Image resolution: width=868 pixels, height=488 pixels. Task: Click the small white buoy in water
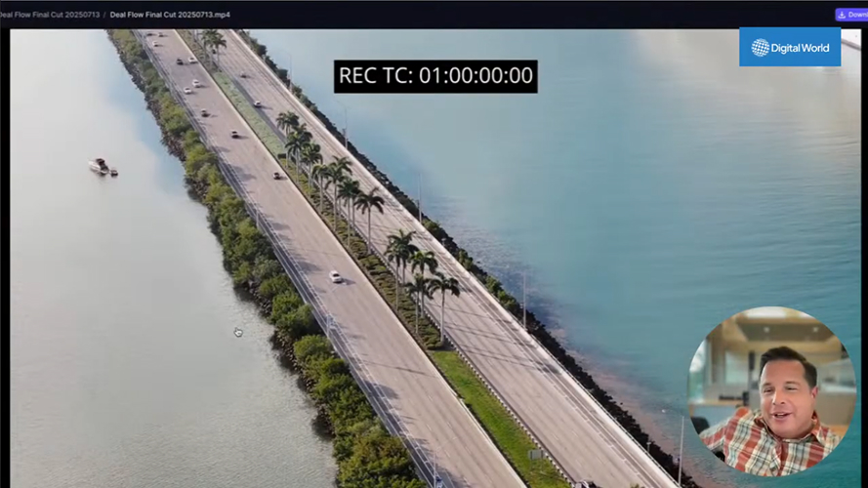(x=238, y=332)
